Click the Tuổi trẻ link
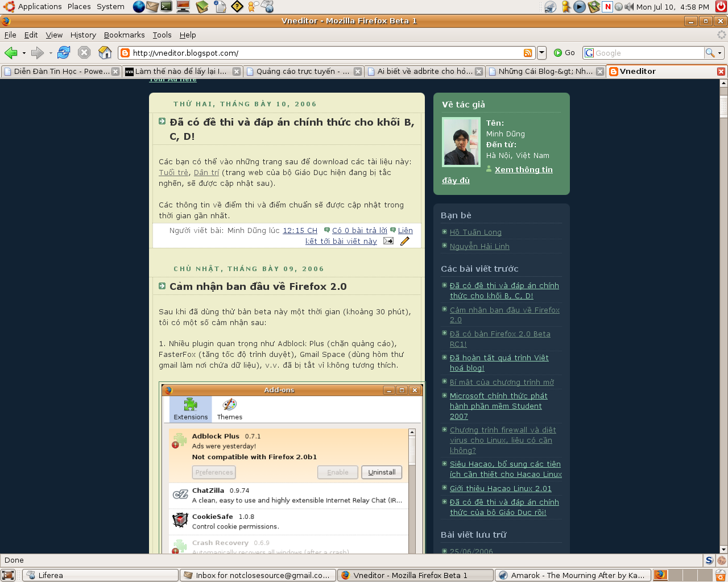 point(173,173)
